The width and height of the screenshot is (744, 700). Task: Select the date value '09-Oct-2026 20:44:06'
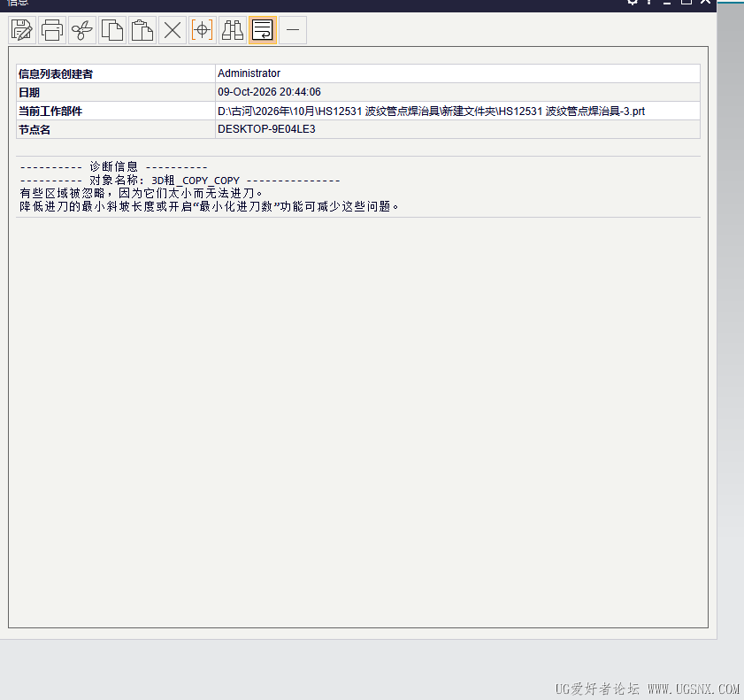(269, 92)
